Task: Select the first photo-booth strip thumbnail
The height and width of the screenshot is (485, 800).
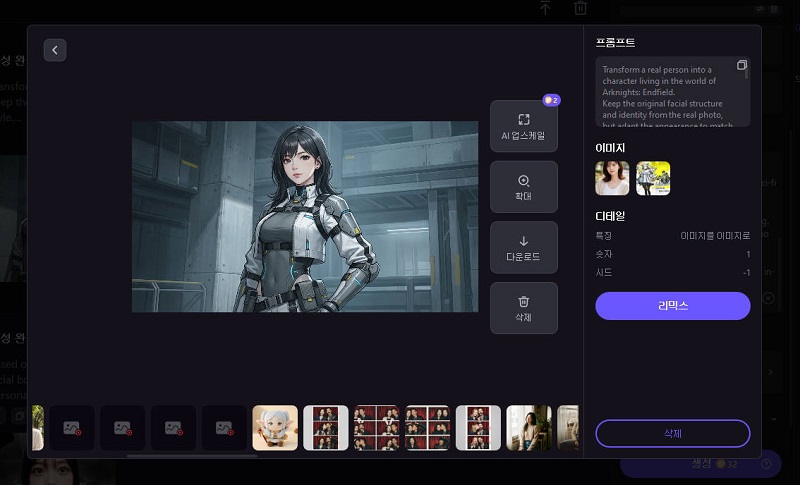Action: click(x=326, y=428)
